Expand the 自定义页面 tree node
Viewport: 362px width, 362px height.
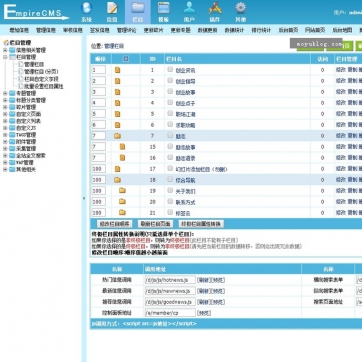coord(5,114)
